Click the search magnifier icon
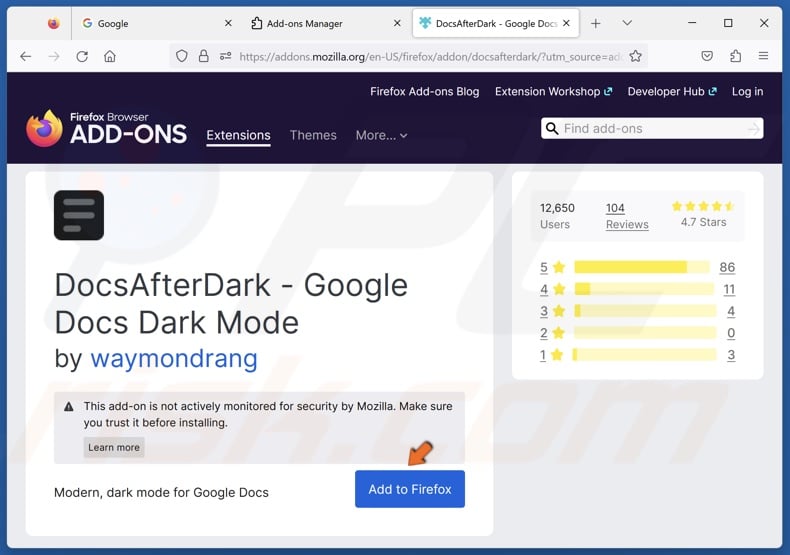This screenshot has width=790, height=555. pos(552,128)
